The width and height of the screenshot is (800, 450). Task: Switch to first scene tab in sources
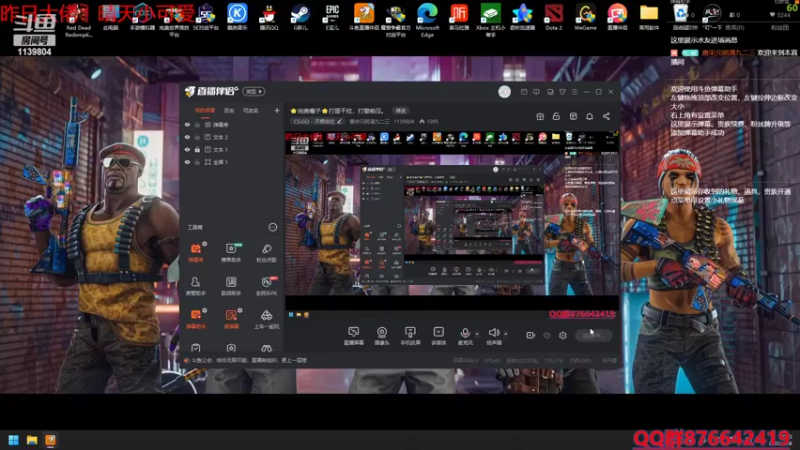pyautogui.click(x=205, y=110)
